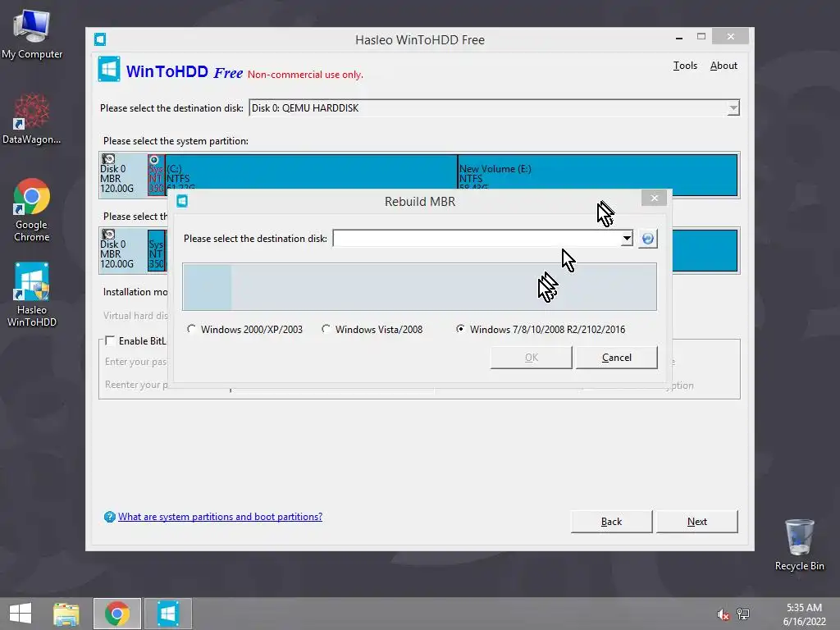Screen dimensions: 840x630
Task: Open File Explorer from taskbar
Action: pos(66,614)
